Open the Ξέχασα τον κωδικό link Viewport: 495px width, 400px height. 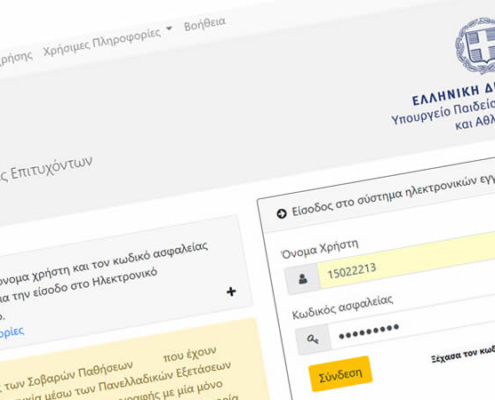point(463,355)
